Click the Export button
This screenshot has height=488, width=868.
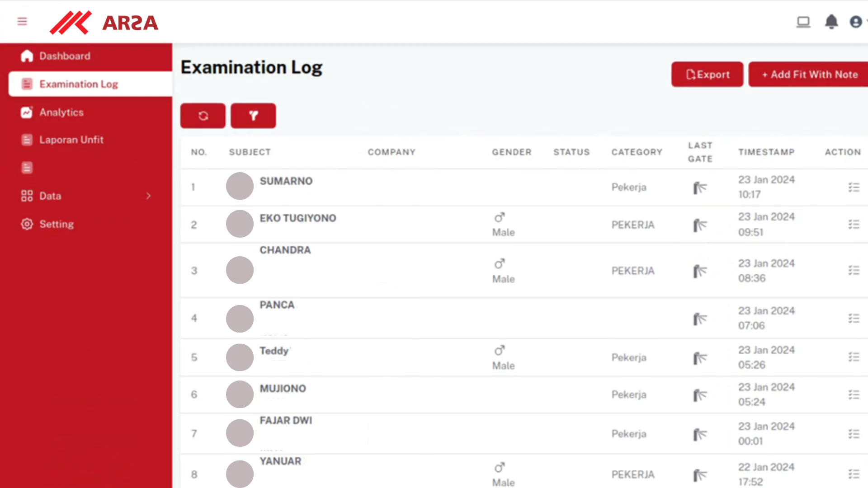(707, 75)
